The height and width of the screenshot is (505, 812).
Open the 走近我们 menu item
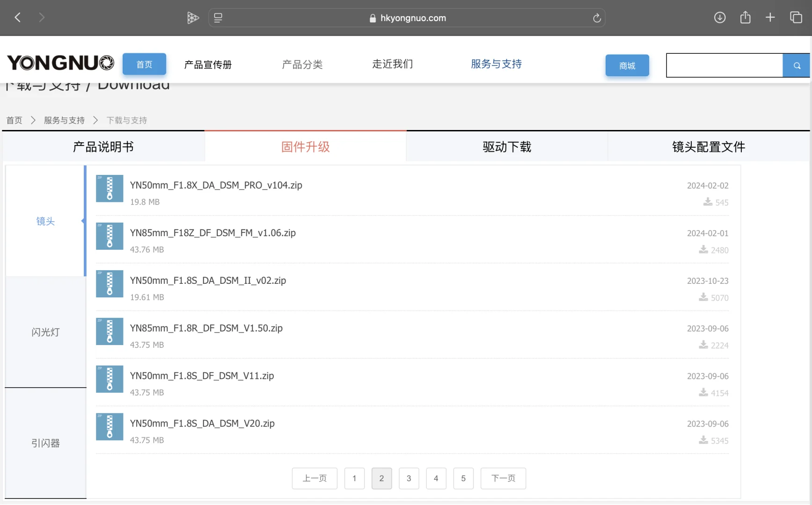coord(393,64)
